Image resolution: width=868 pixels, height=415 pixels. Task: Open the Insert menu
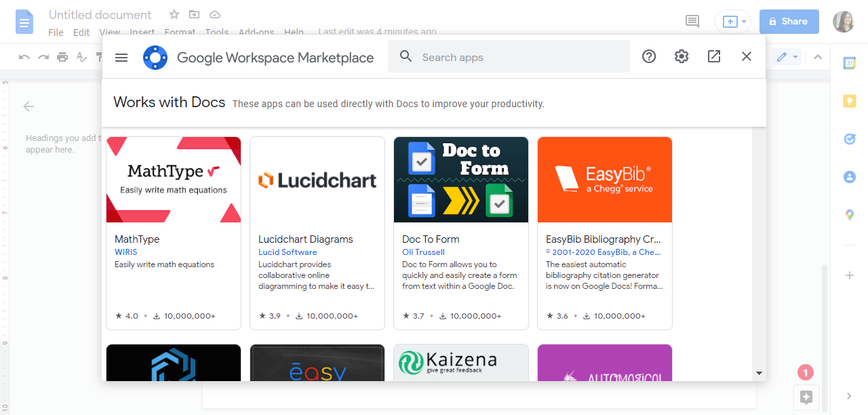(142, 32)
